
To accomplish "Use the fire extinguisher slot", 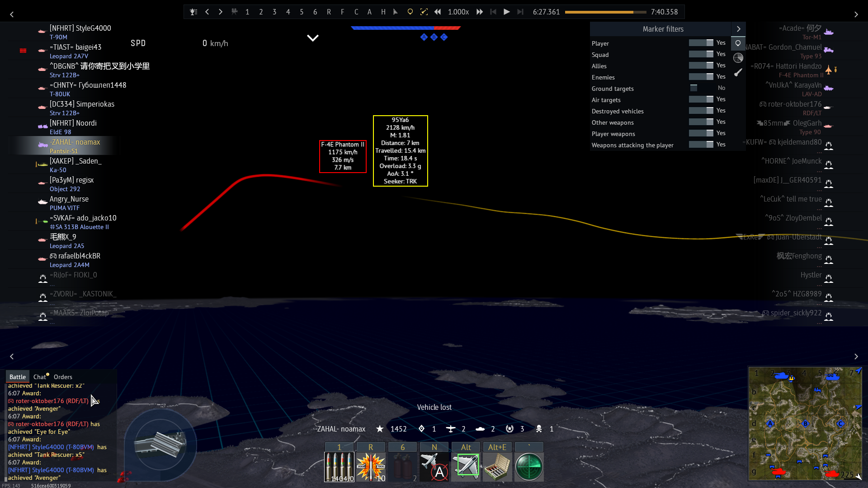I will pyautogui.click(x=402, y=467).
